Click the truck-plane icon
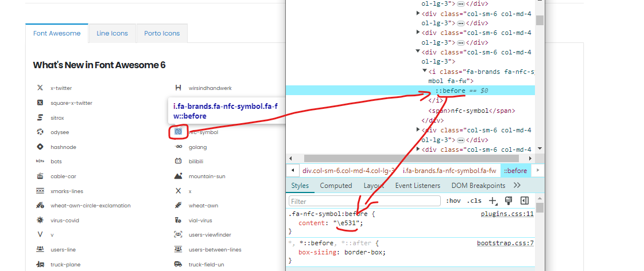The width and height of the screenshot is (644, 271). 40,265
